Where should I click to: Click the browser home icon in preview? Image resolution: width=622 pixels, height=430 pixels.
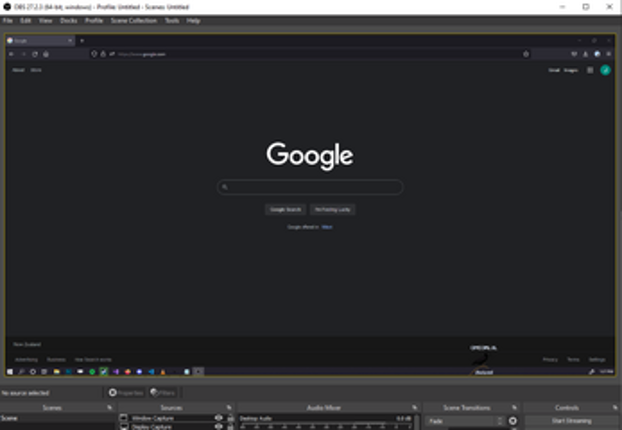pos(46,54)
